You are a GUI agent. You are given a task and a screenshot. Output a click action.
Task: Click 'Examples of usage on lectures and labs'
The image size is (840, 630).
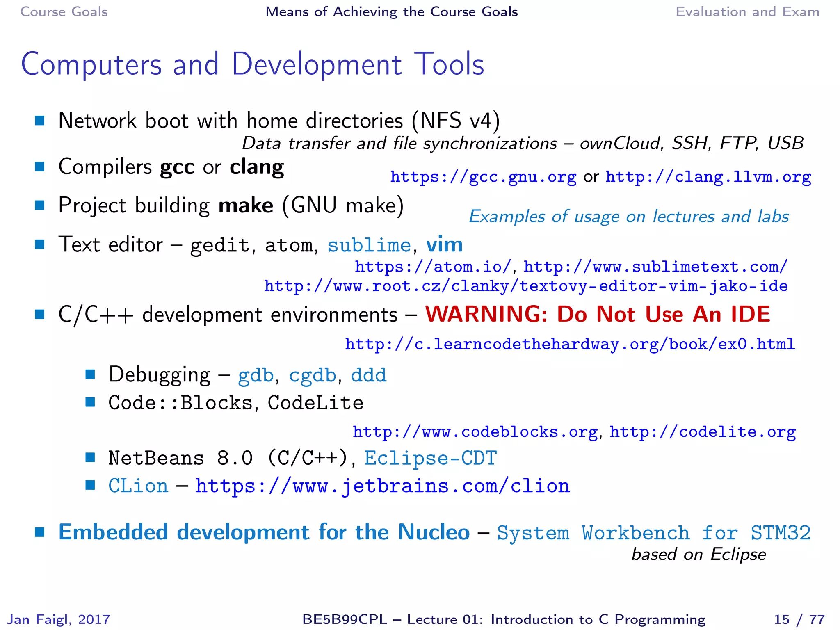tap(629, 216)
